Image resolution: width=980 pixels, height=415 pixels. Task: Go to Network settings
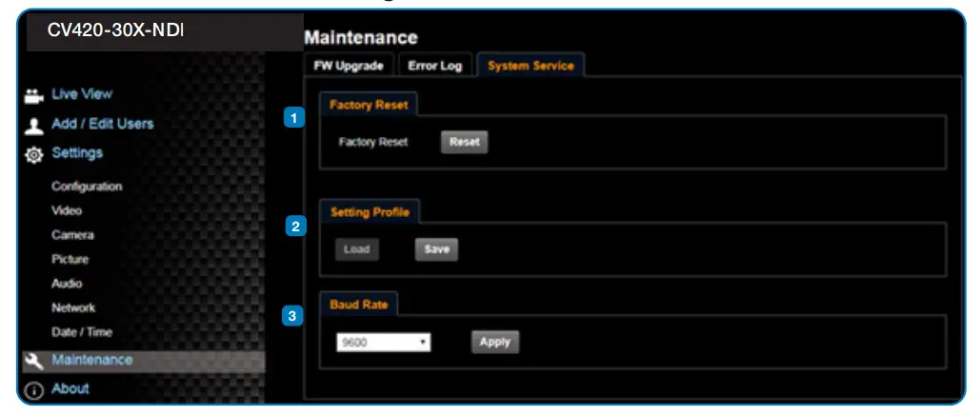coord(73,307)
